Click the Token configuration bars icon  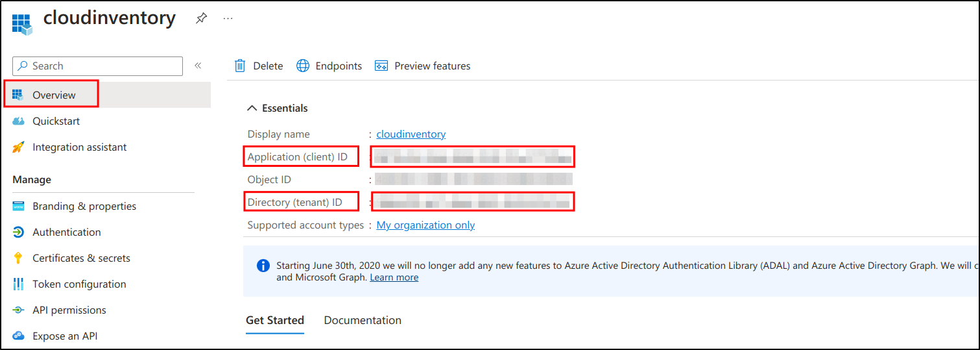(x=18, y=284)
